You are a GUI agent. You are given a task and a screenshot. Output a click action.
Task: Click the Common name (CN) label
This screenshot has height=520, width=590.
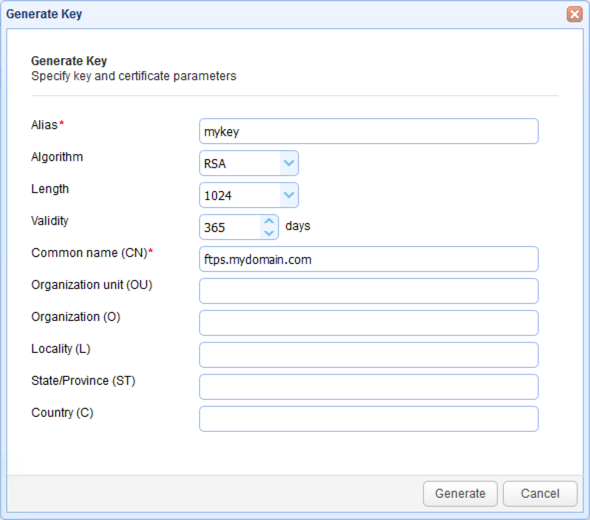click(x=90, y=253)
